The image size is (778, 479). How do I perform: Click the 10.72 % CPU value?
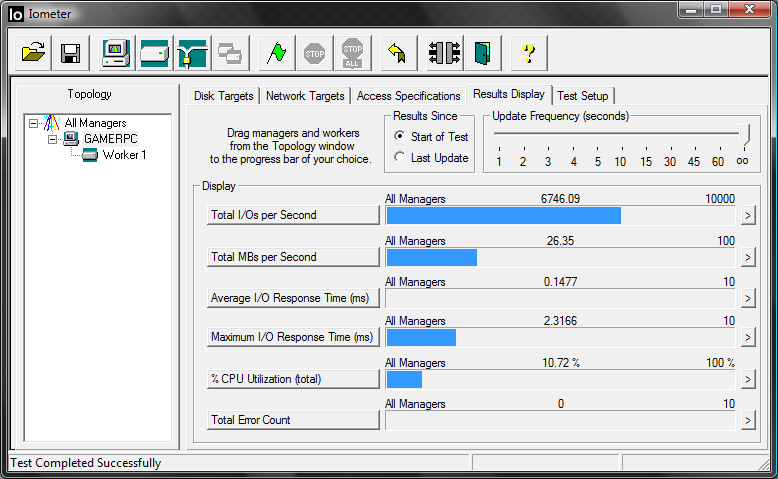point(561,363)
